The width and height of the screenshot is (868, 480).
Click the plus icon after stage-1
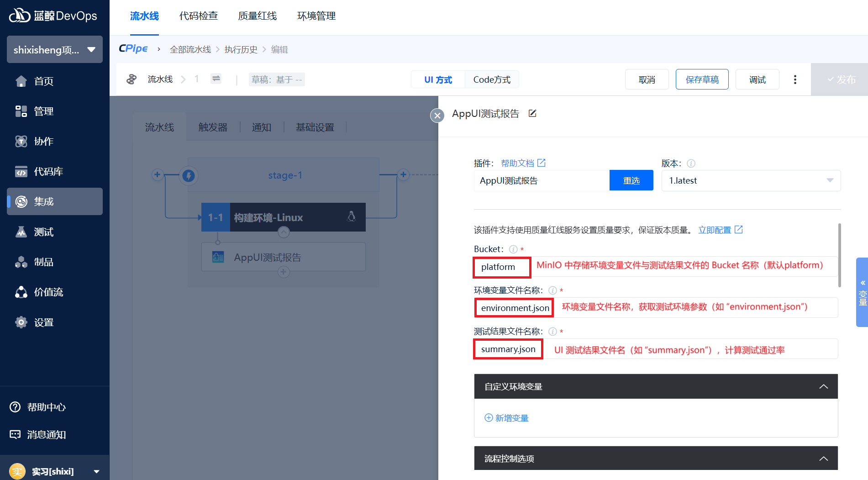coord(403,174)
